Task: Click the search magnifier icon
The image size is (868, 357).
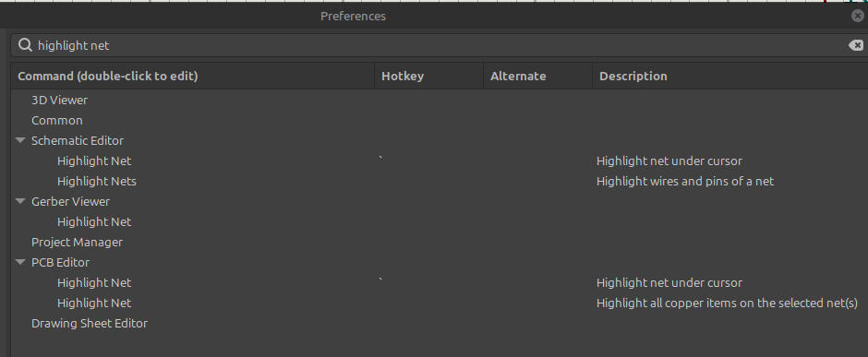Action: coord(25,45)
